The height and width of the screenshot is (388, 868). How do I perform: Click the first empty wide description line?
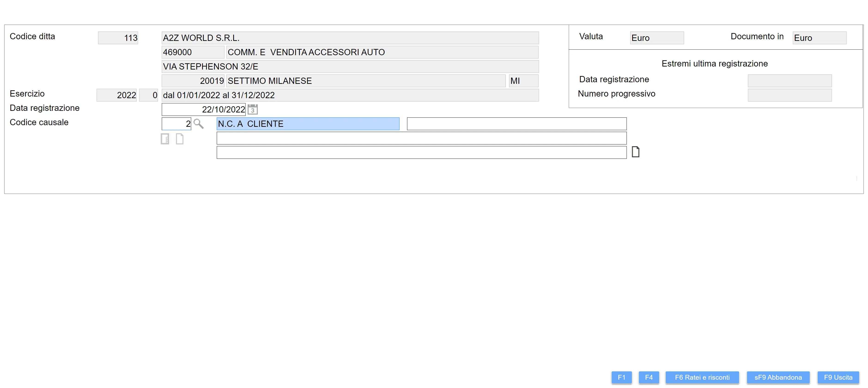[x=421, y=138]
